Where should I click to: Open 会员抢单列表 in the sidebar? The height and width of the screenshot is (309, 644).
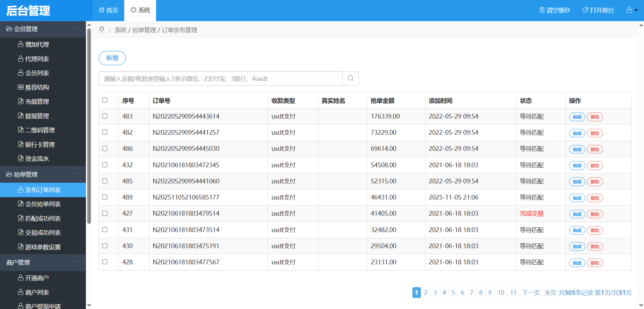(43, 204)
